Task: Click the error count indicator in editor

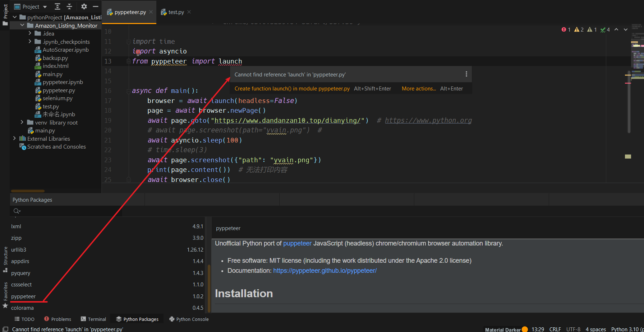Action: click(x=565, y=29)
